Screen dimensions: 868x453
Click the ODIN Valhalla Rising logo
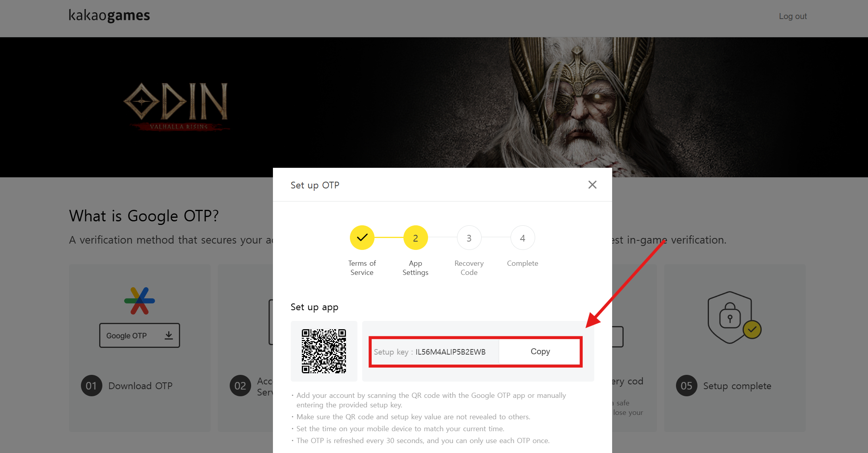pos(177,106)
